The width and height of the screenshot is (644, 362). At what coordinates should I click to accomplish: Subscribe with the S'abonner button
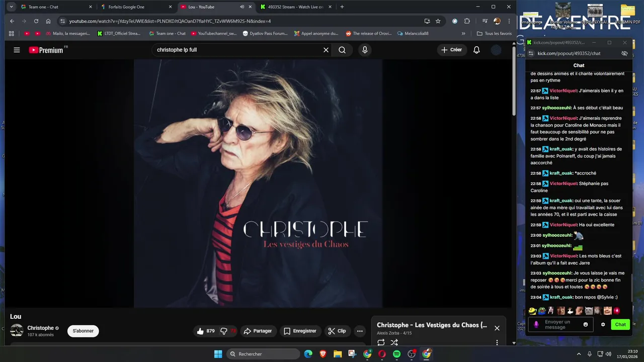point(83,331)
